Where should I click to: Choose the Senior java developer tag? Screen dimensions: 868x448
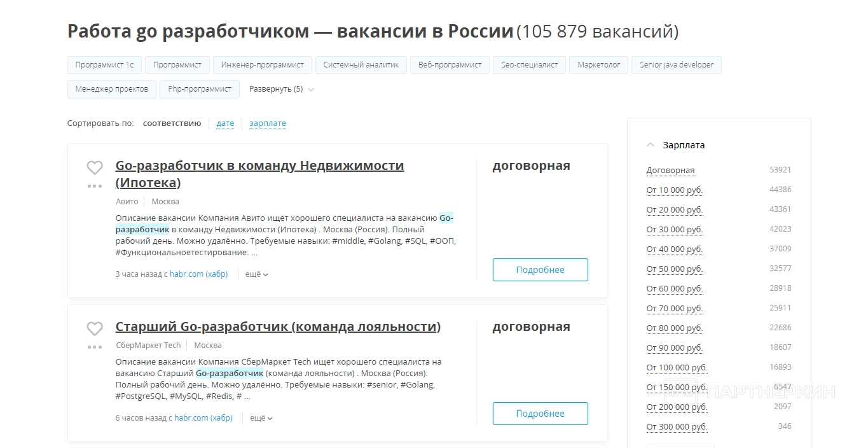pos(676,65)
